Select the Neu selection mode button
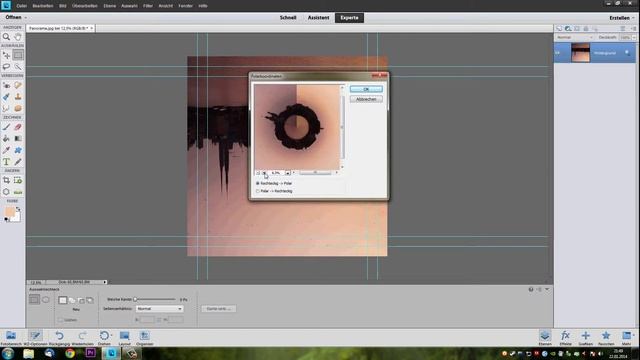 coord(62,300)
